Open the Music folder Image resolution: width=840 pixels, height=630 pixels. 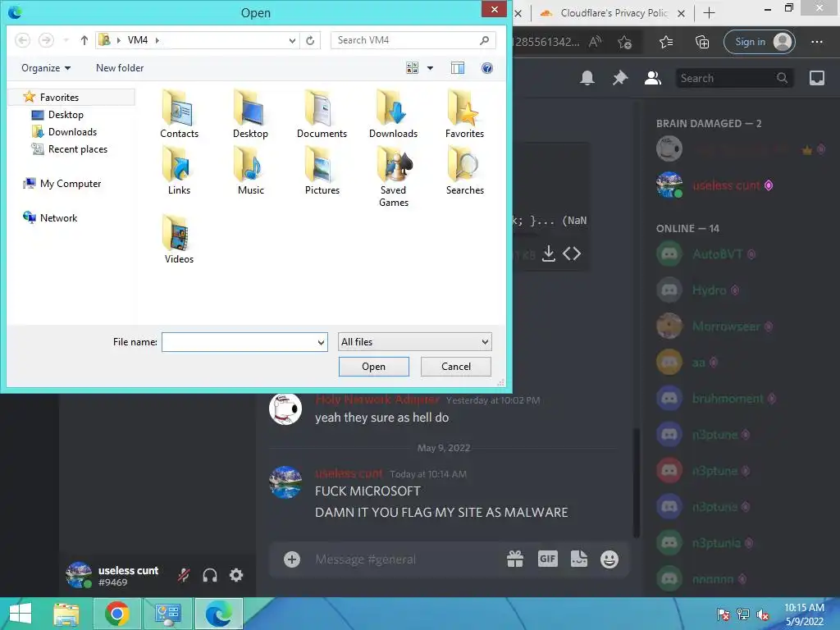coord(250,171)
